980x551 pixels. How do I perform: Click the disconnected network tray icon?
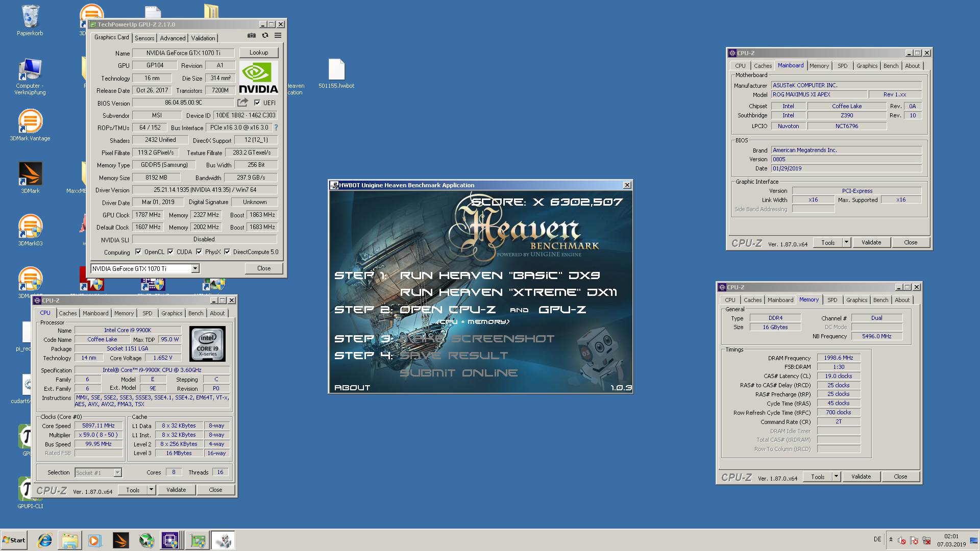tap(926, 540)
